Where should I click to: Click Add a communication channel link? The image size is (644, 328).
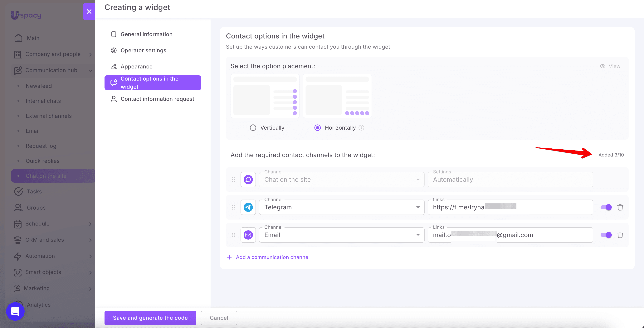[268, 257]
